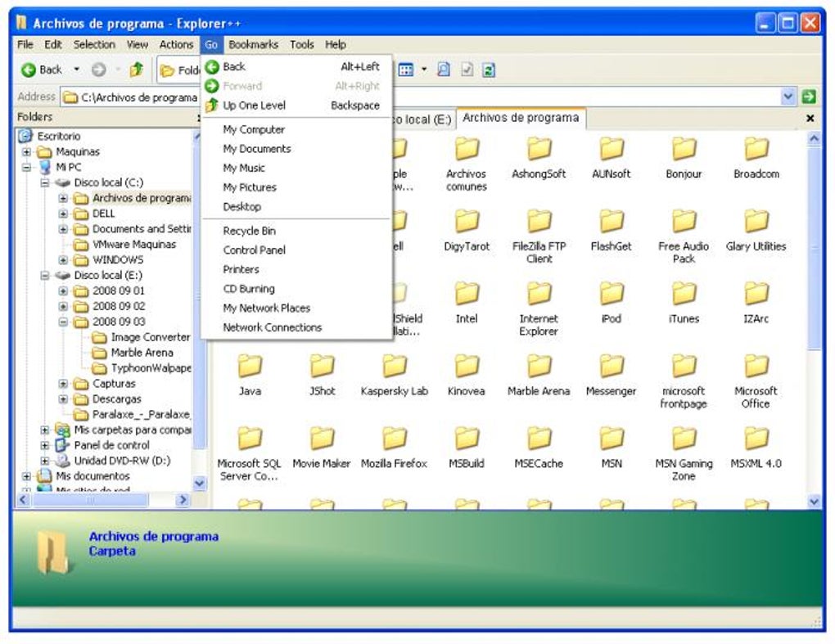This screenshot has height=644, width=835.
Task: Select the FlashGet folder icon
Action: (612, 222)
